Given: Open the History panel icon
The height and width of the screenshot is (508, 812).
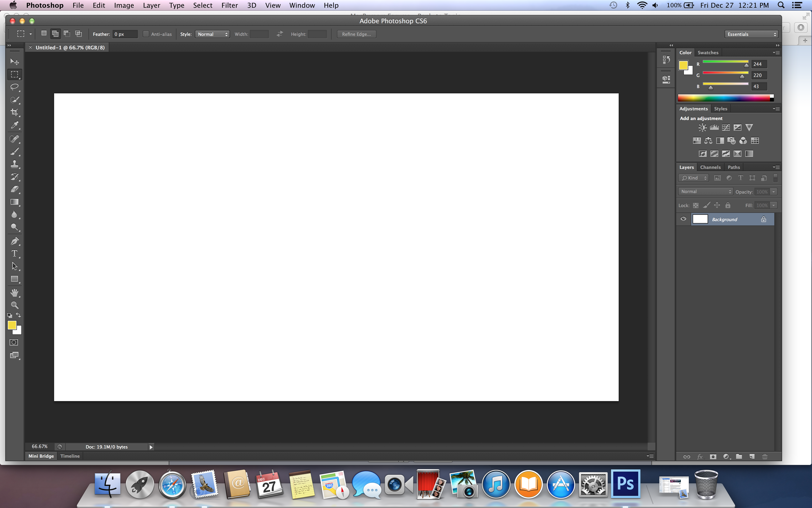Looking at the screenshot, I should (666, 60).
